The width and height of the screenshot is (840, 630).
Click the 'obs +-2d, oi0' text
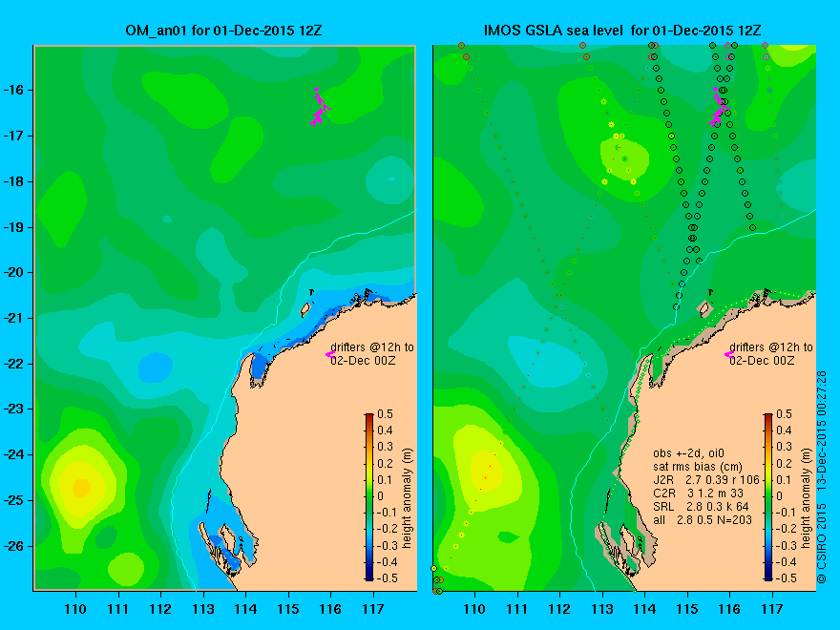688,453
